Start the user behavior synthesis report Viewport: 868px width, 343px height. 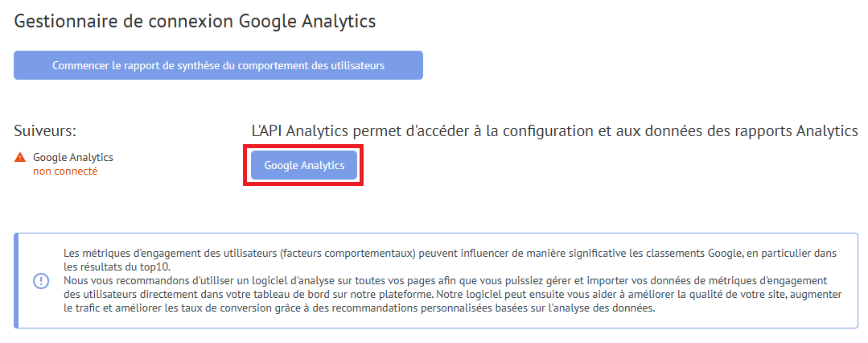pos(218,65)
